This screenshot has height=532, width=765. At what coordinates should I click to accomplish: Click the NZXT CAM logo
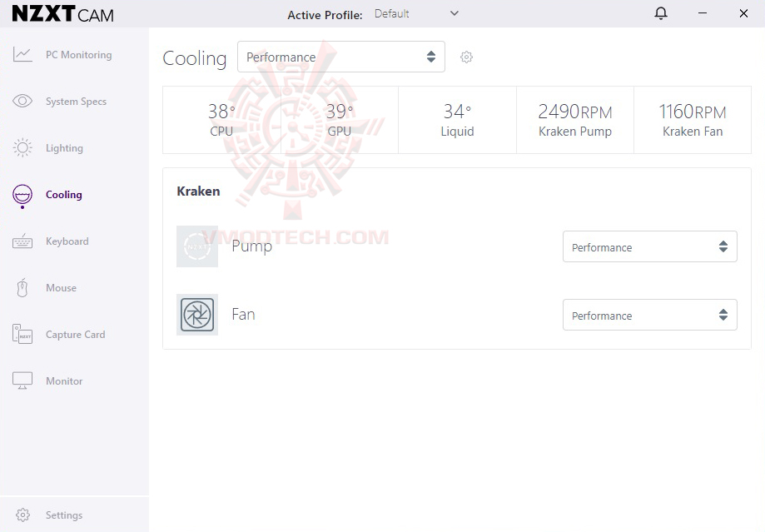coord(63,13)
